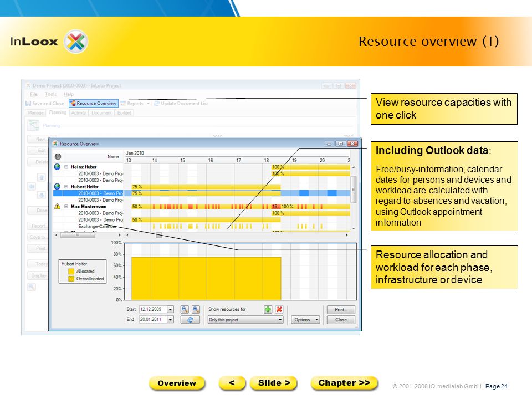Screen dimensions: 532x399
Task: Click the Overallocated legend color swatch
Action: [x=71, y=279]
